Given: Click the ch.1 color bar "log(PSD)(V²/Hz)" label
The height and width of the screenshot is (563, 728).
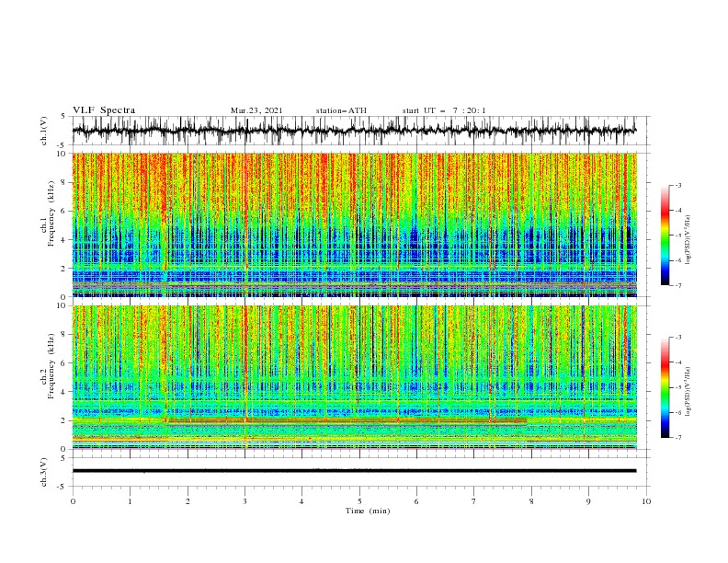Looking at the screenshot, I should click(688, 240).
